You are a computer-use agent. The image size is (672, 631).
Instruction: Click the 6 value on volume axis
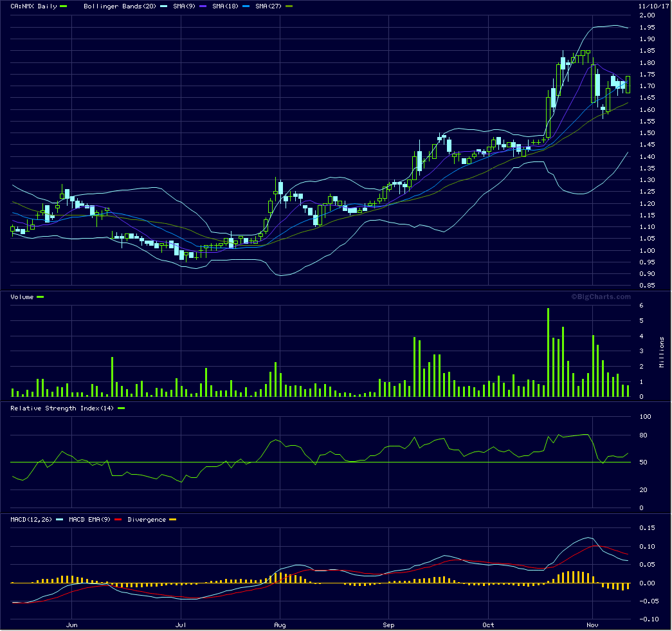(x=641, y=306)
